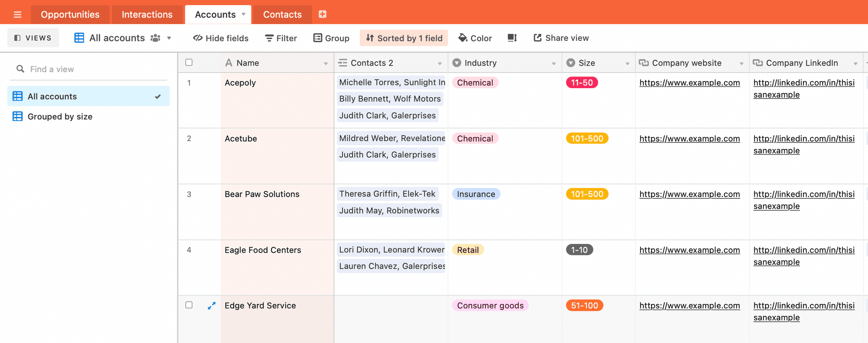
Task: Check the Edge Yard Service row checkbox
Action: click(x=189, y=305)
